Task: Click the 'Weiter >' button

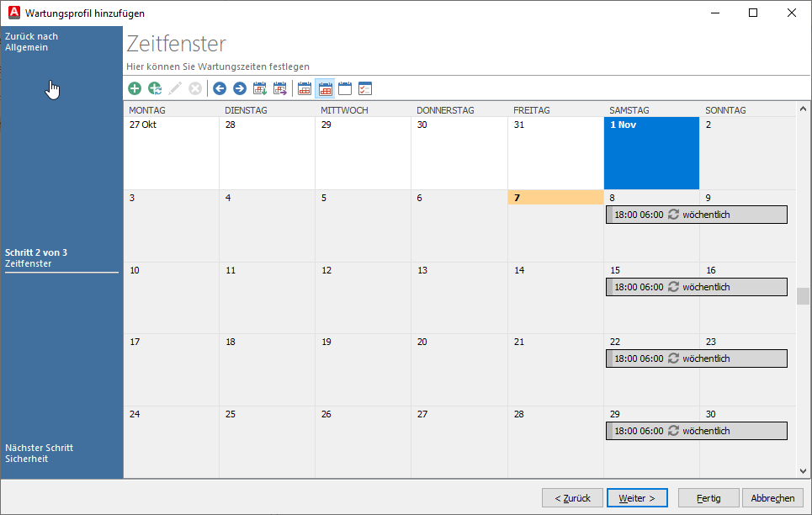Action: pos(637,497)
